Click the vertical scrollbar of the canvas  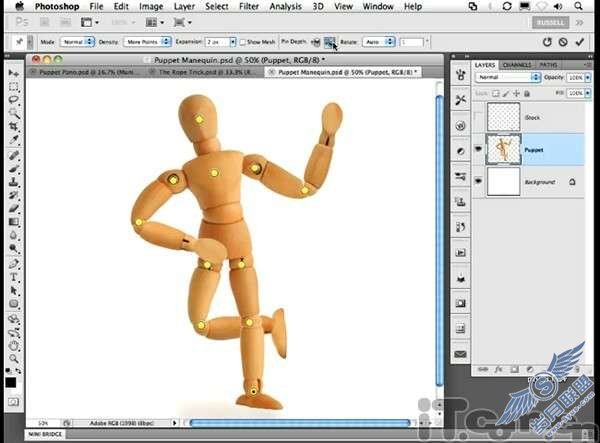click(439, 240)
